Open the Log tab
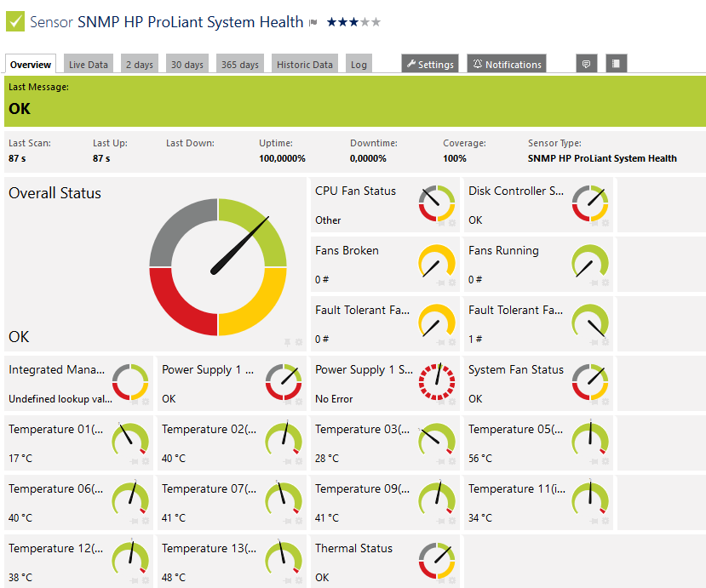Screen dimensions: 706x588 [359, 64]
